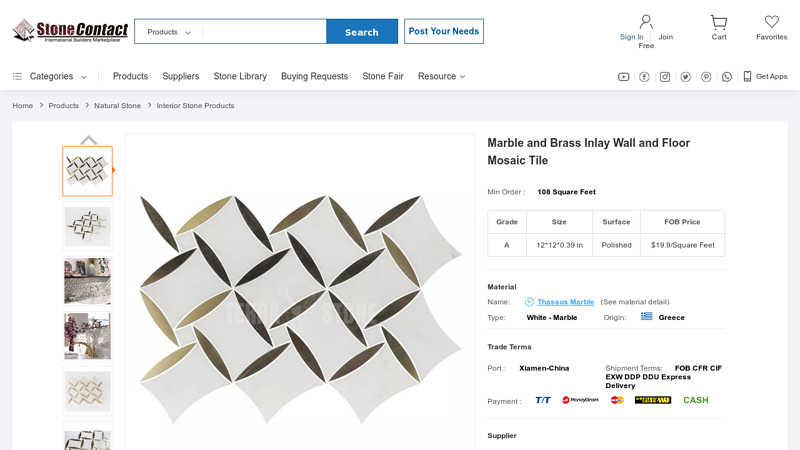Click the Sign In link
Screen dimensions: 800x450
pos(631,37)
